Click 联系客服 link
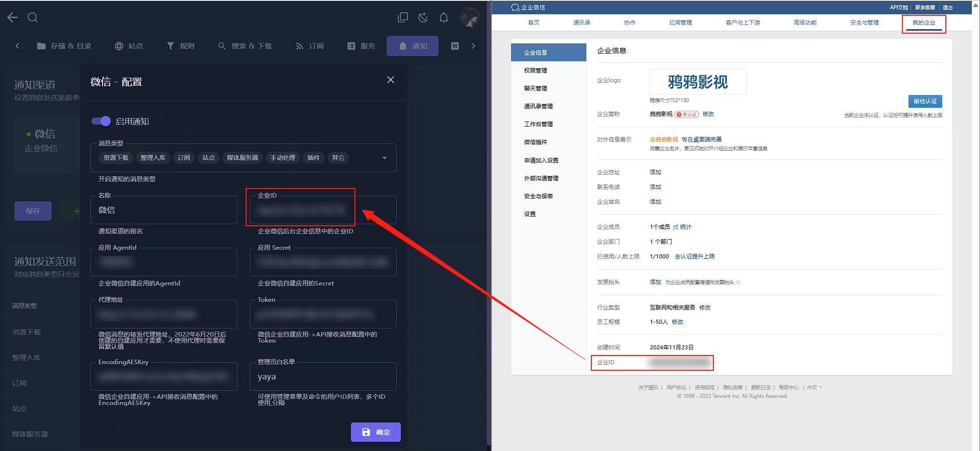This screenshot has height=451, width=980. tap(925, 8)
